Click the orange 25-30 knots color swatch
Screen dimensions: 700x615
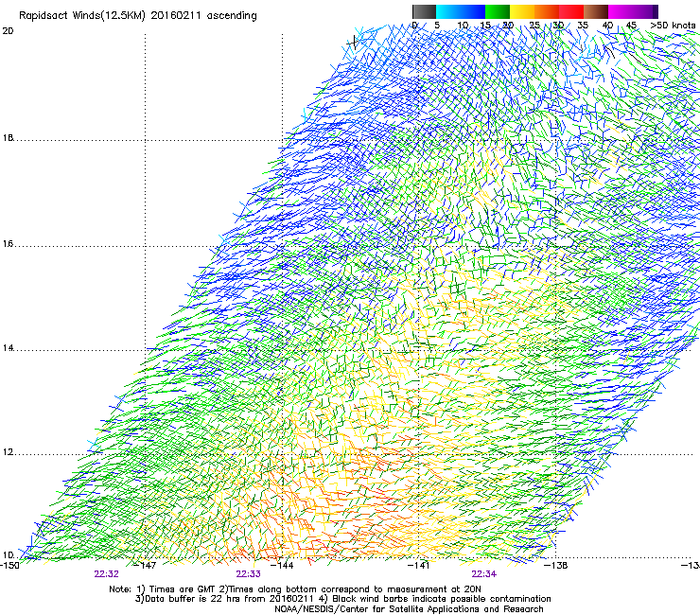click(x=547, y=11)
